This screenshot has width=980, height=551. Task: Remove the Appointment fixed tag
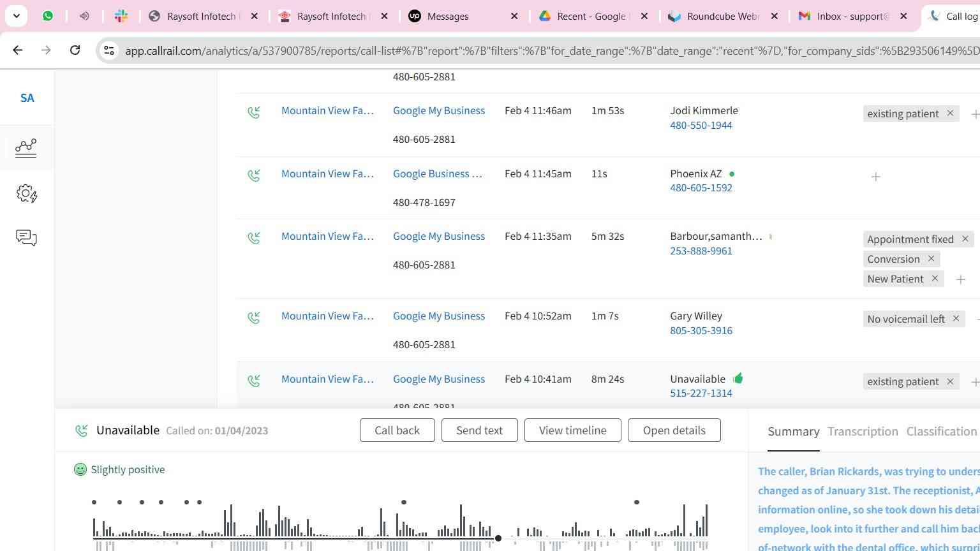tap(965, 239)
